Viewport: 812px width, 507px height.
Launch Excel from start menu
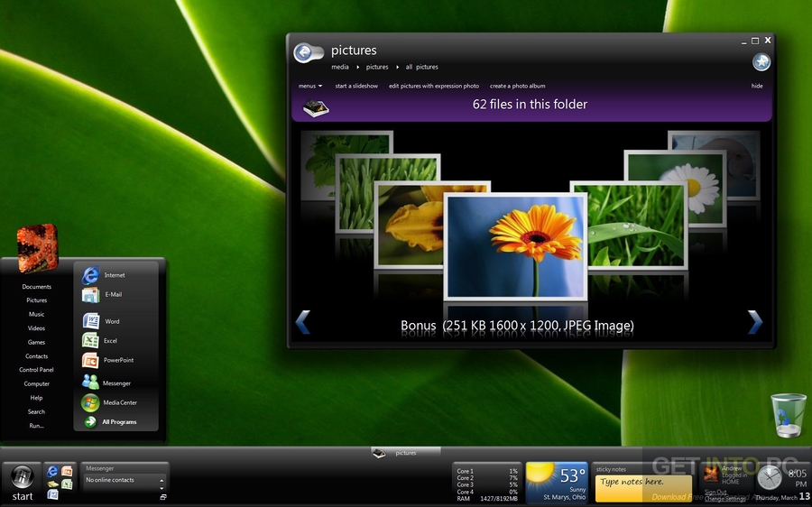(100, 341)
